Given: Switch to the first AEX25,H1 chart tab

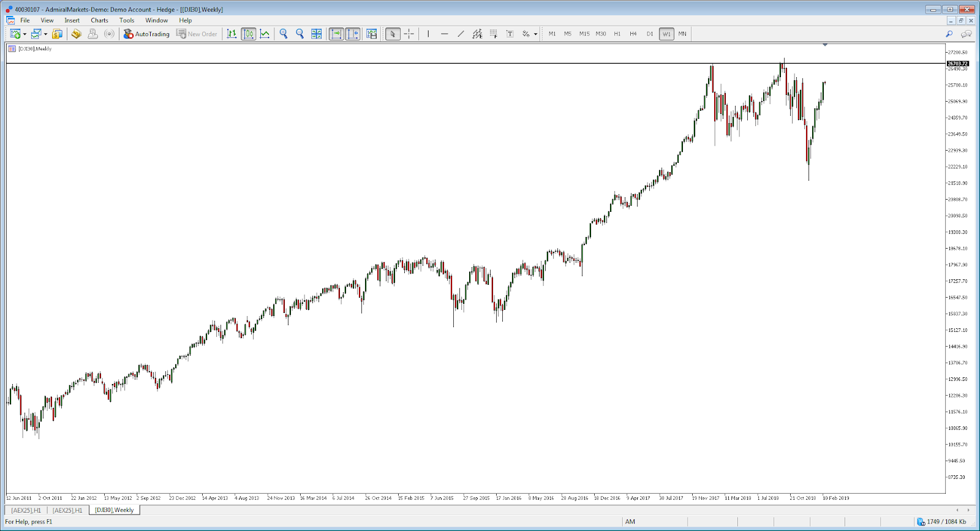Looking at the screenshot, I should tap(26, 510).
